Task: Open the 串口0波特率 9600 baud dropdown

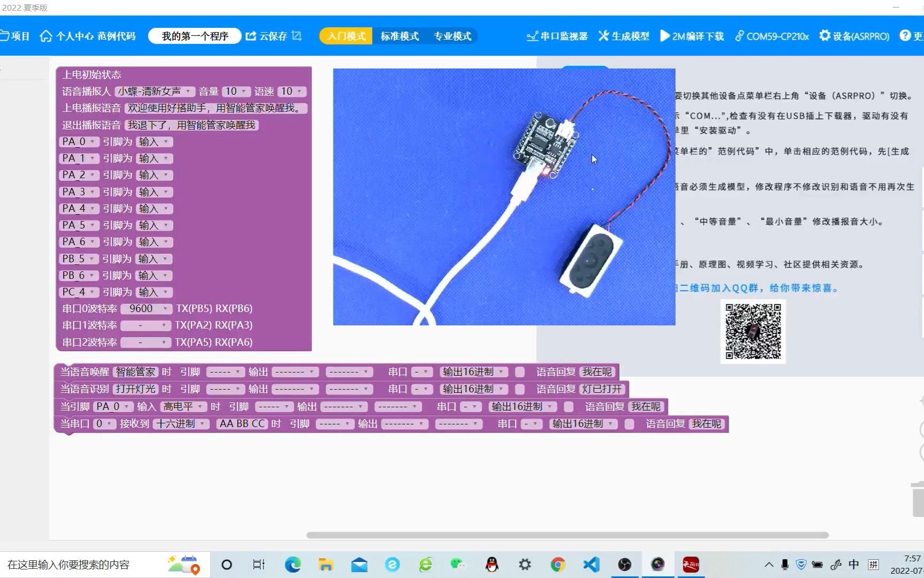Action: tap(145, 308)
